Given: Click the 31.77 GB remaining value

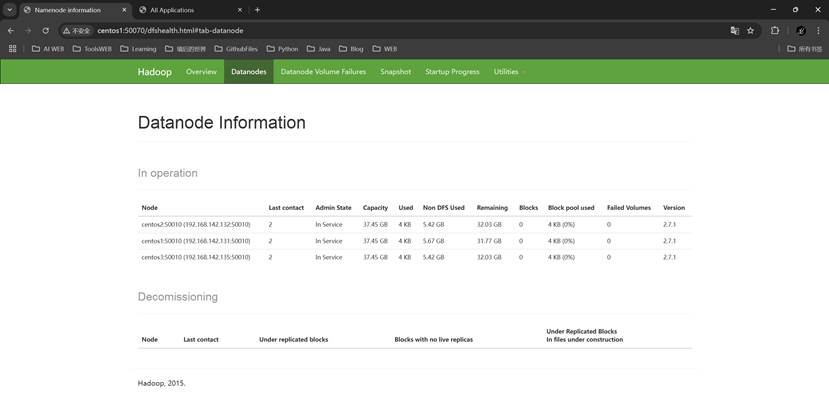Looking at the screenshot, I should click(x=489, y=241).
